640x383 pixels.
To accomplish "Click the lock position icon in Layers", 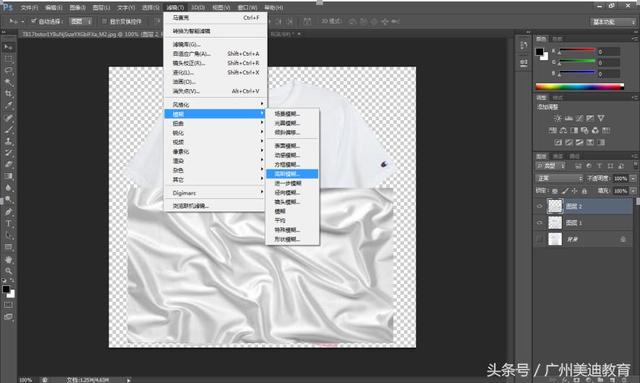I will [574, 191].
